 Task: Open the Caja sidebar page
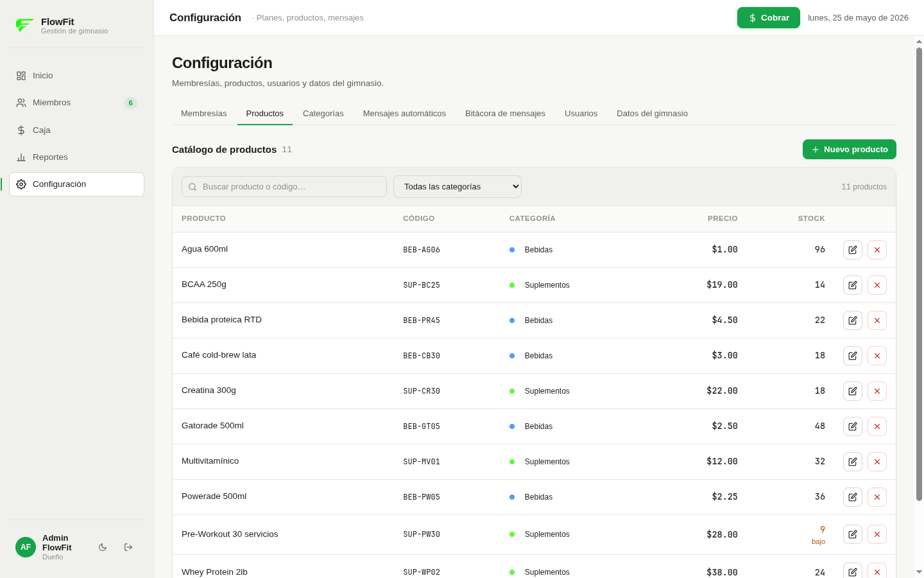tap(76, 130)
